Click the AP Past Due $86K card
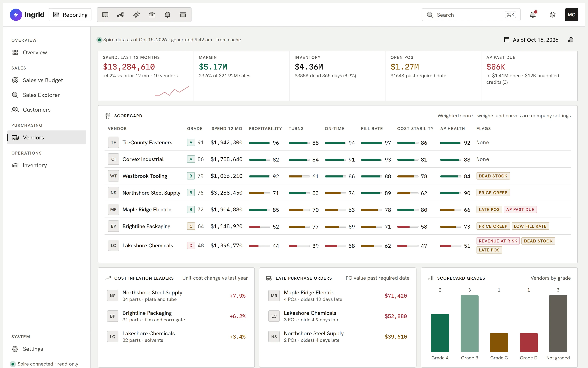 click(x=529, y=76)
